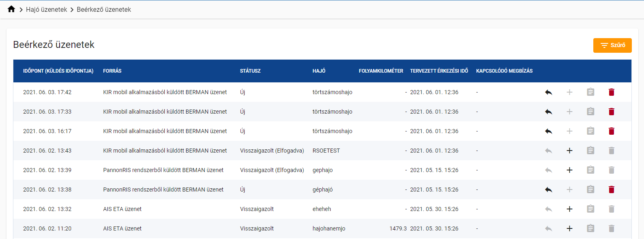Delete the 2021. 06. 03. 16:17 message
This screenshot has width=644, height=239.
click(x=611, y=131)
